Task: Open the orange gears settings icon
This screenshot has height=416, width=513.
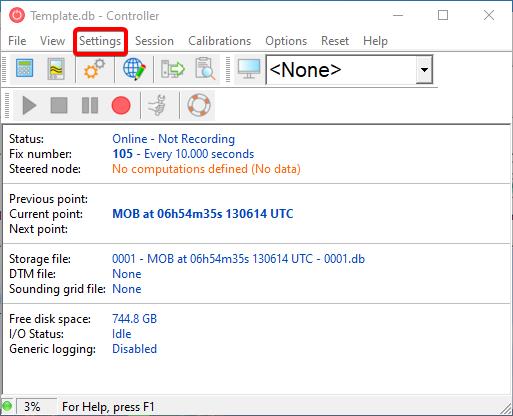Action: click(x=94, y=69)
